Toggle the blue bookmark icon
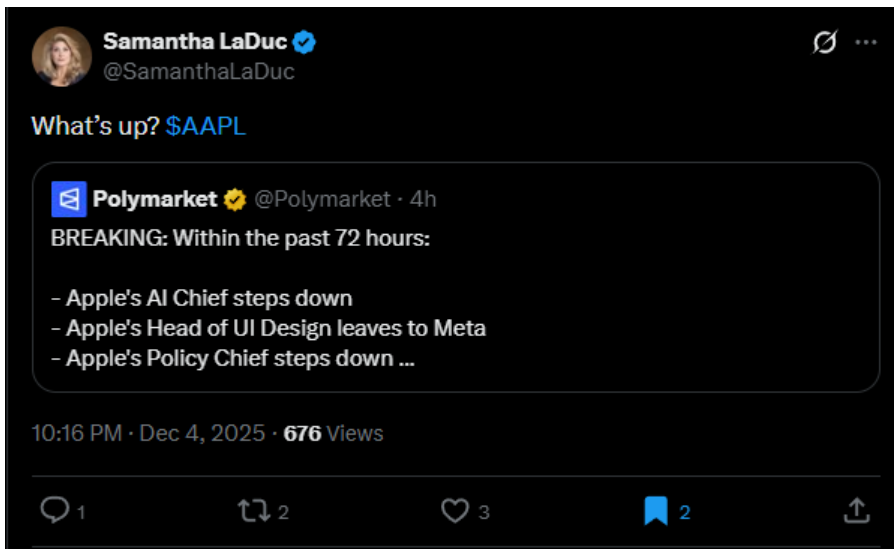The image size is (895, 549). coord(656,512)
